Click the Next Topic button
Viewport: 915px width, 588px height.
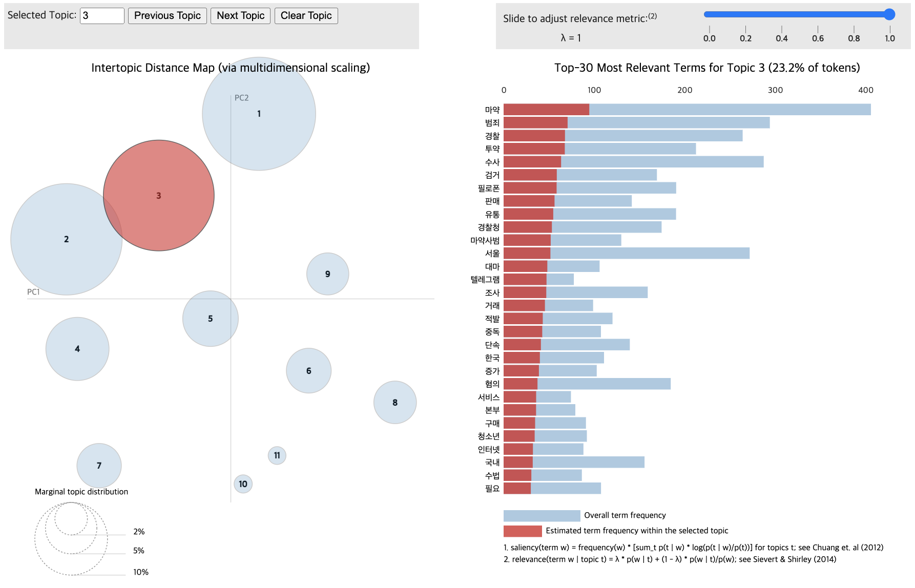pos(240,15)
